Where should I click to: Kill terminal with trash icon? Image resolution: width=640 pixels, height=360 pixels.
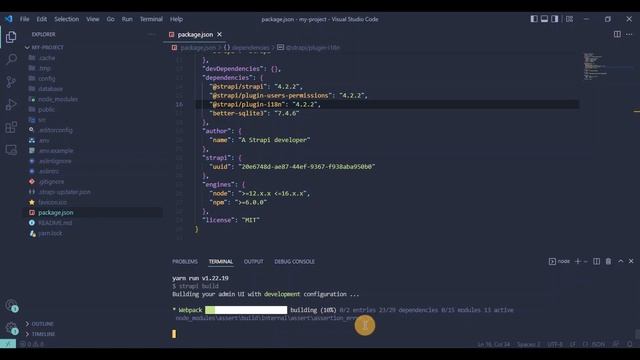click(x=608, y=261)
